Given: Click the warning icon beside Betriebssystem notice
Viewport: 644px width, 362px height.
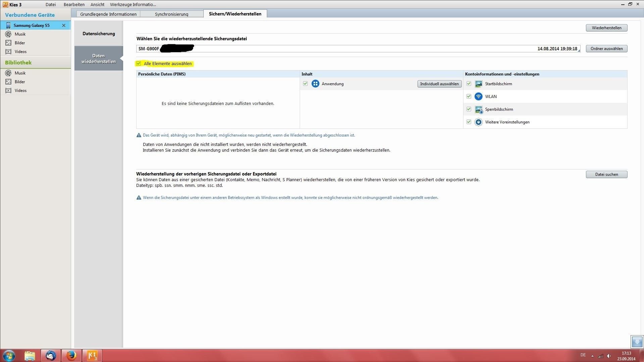Looking at the screenshot, I should click(139, 198).
